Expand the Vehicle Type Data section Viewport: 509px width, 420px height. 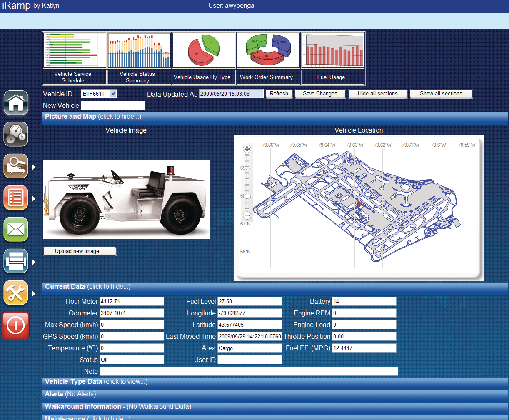96,382
